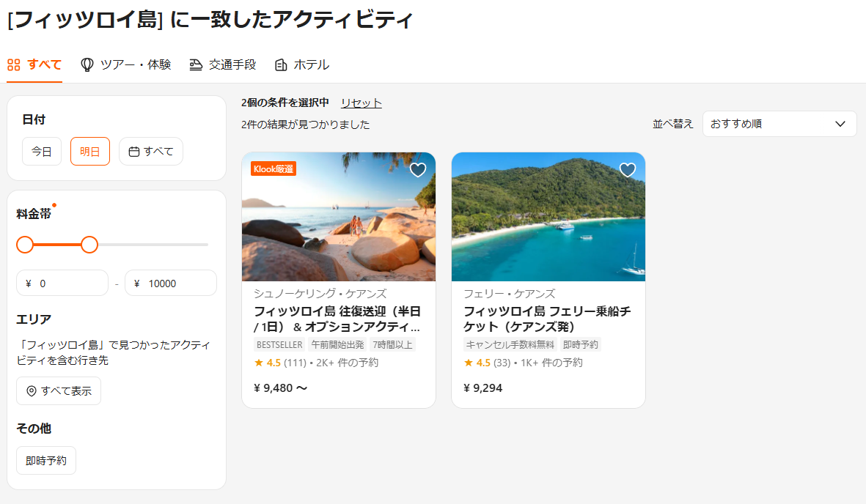Click the train icon of 交通手段
Viewport: 866px width, 504px height.
click(x=196, y=65)
